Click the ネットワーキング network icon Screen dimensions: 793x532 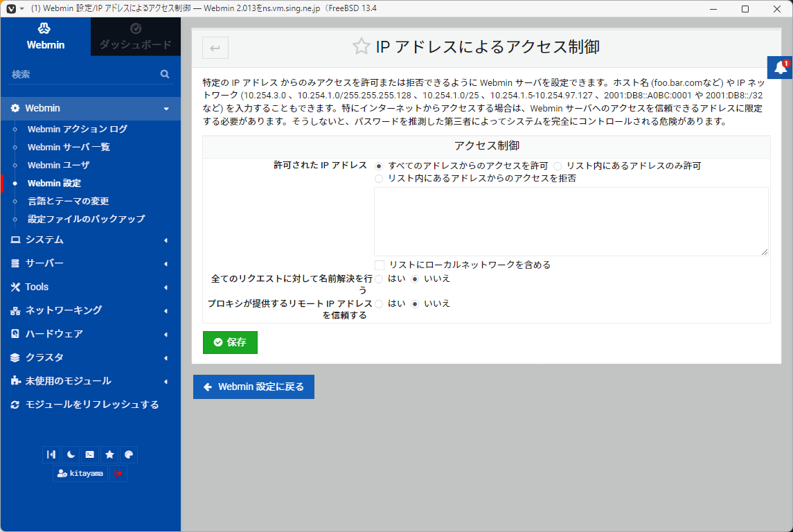pos(15,310)
